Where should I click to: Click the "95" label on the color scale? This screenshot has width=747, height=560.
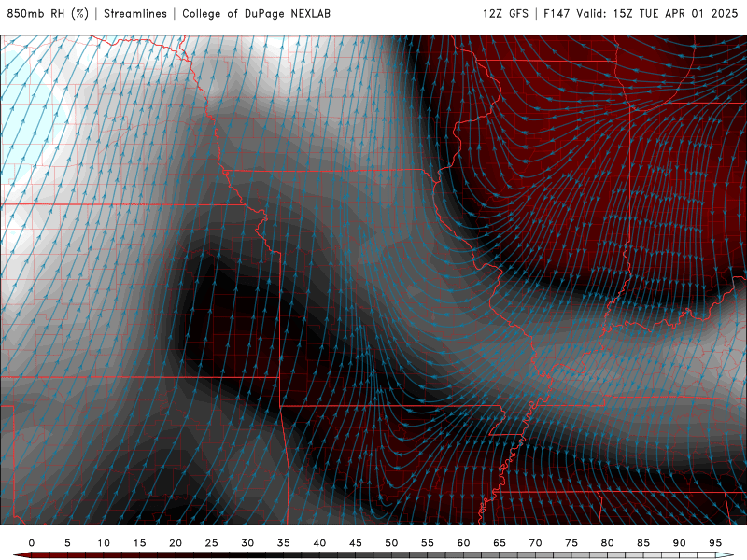[x=715, y=543]
